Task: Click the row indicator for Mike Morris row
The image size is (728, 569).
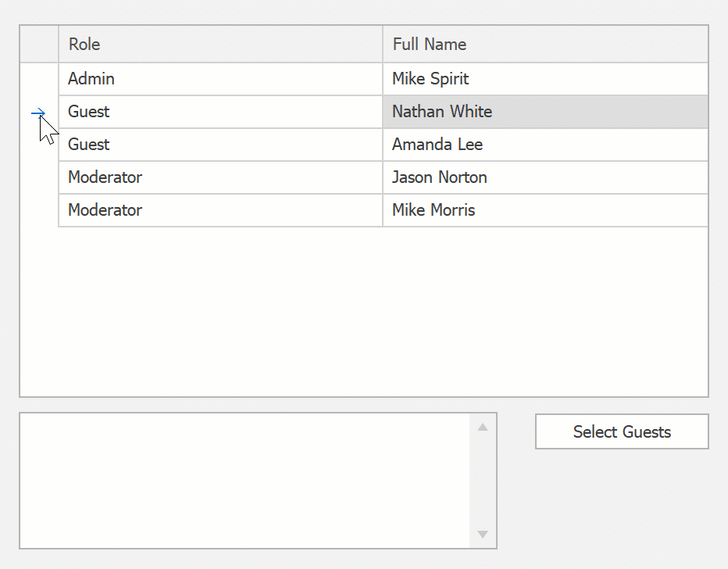Action: click(39, 210)
